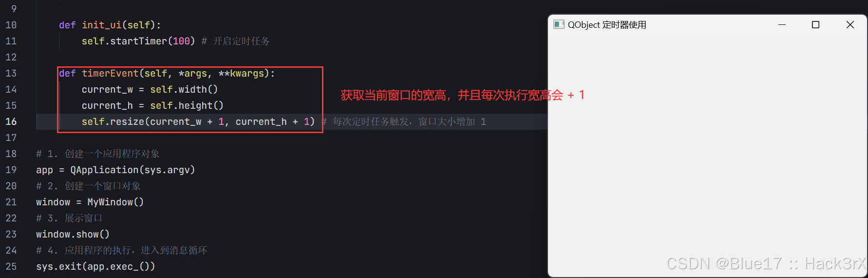Close the QObject 定时器使用 window
Screen dimensions: 868x278
pyautogui.click(x=850, y=24)
